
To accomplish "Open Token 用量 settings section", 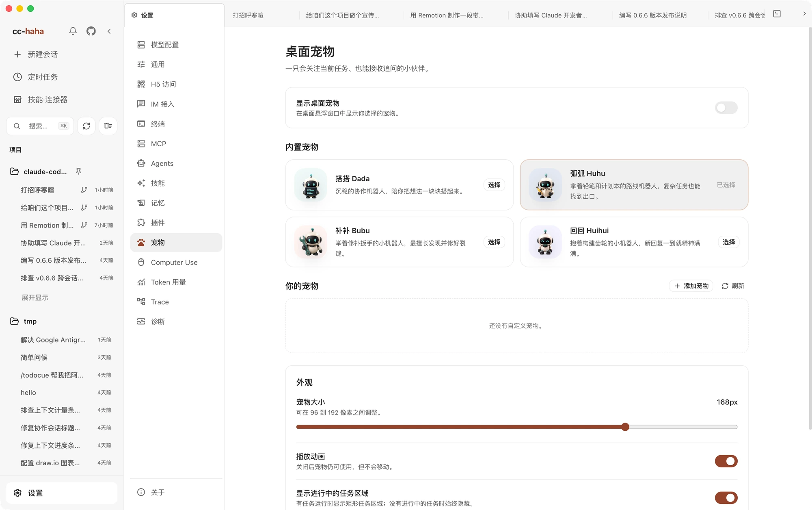I will tap(176, 282).
